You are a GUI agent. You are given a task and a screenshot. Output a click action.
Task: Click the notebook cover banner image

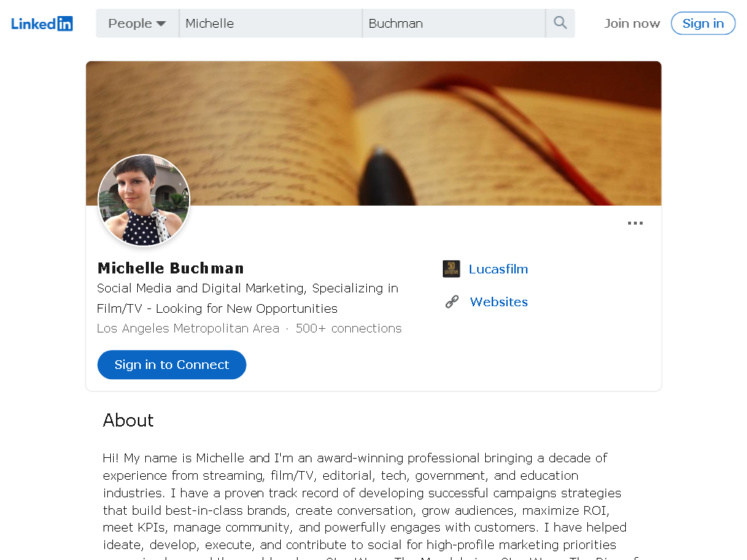click(373, 133)
